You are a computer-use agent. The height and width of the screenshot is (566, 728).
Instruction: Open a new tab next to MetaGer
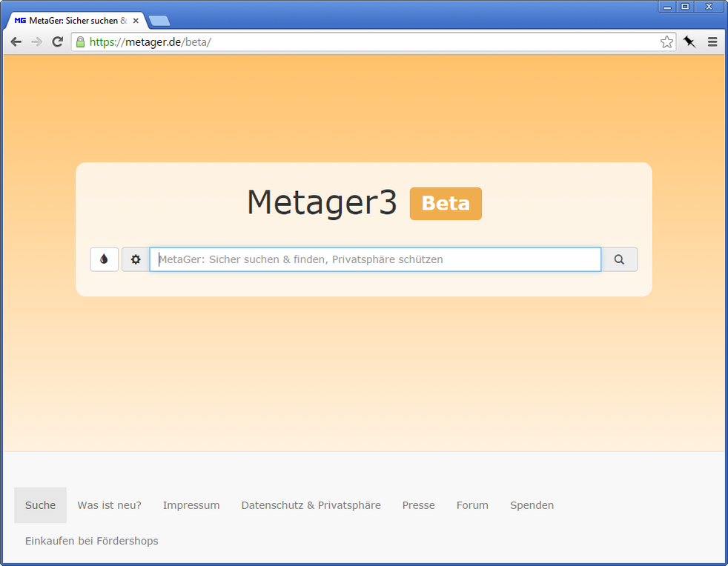tap(159, 21)
